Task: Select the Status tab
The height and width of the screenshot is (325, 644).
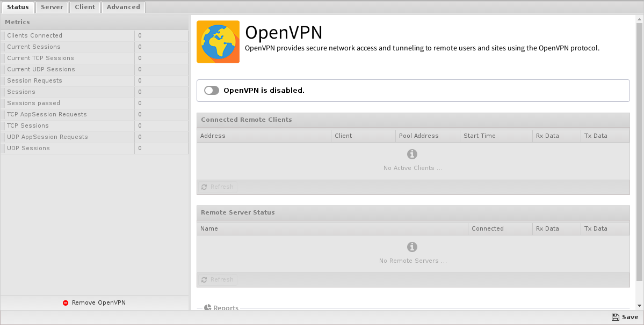Action: (x=18, y=7)
